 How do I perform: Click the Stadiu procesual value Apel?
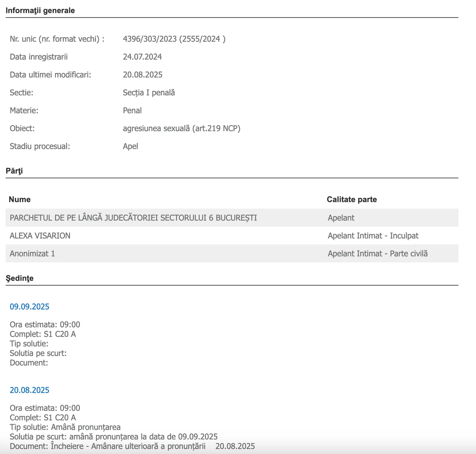131,146
